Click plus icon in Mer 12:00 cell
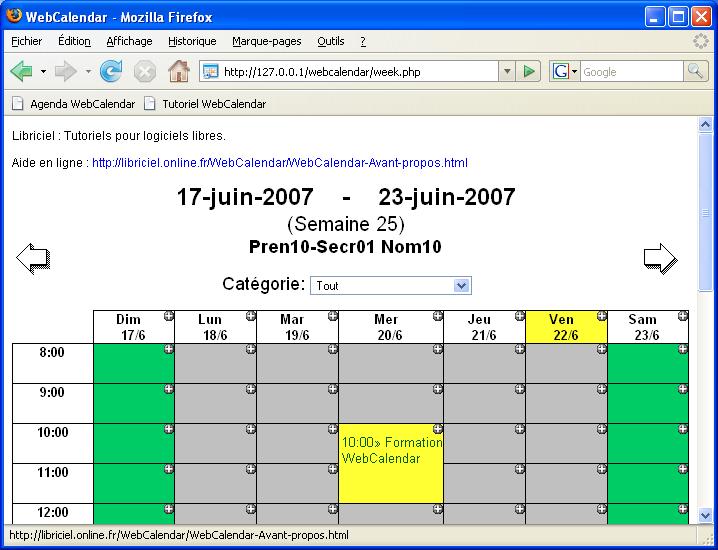 [438, 508]
